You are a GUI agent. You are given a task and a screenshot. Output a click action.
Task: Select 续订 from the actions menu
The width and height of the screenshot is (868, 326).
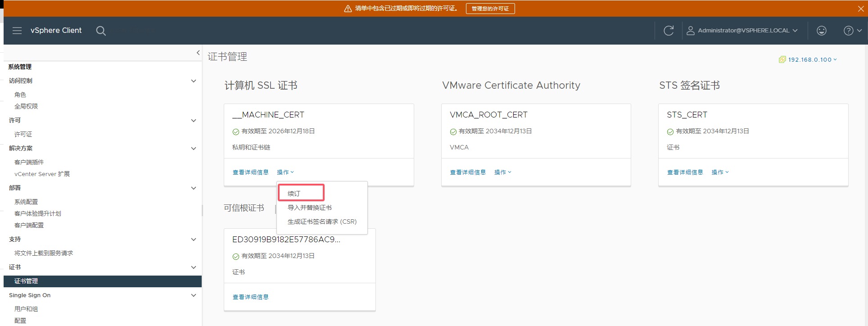pos(294,194)
